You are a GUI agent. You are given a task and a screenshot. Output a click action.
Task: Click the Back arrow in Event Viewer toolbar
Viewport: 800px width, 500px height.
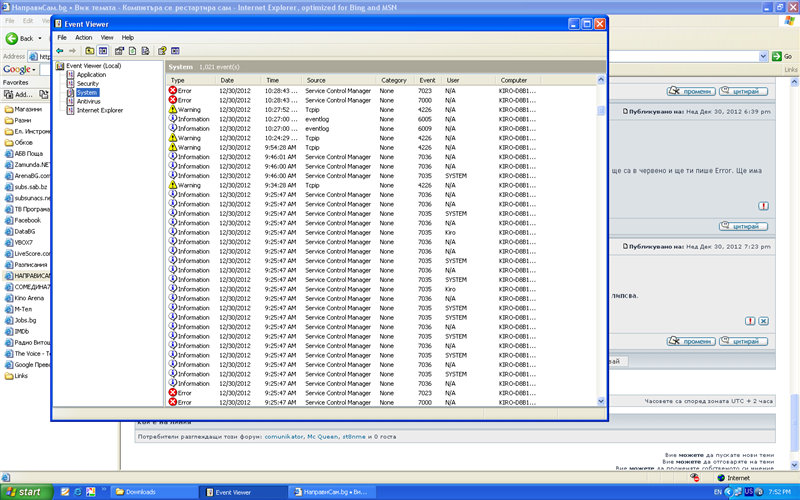pos(60,49)
